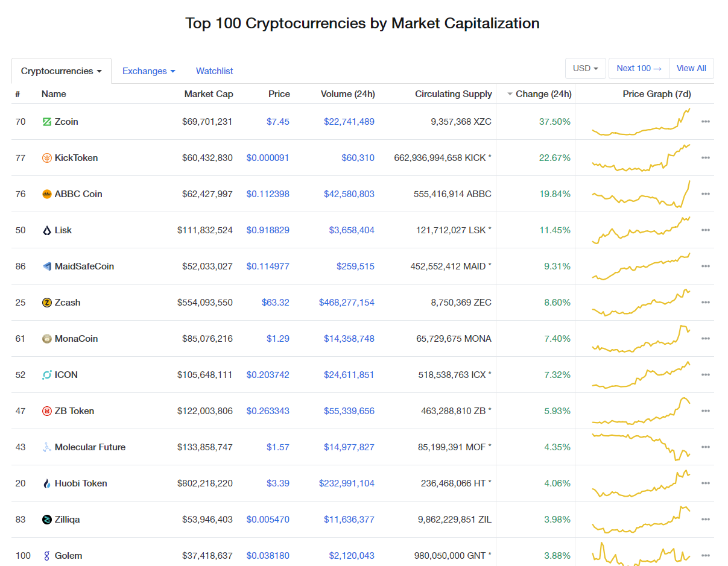Click the Zilliqa logo icon
728x566 pixels.
(47, 520)
